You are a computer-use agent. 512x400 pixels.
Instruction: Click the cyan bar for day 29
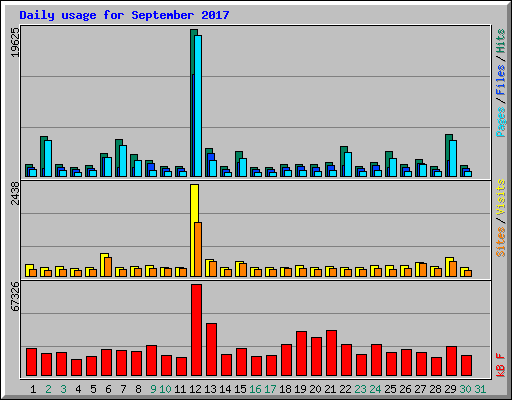pyautogui.click(x=453, y=159)
